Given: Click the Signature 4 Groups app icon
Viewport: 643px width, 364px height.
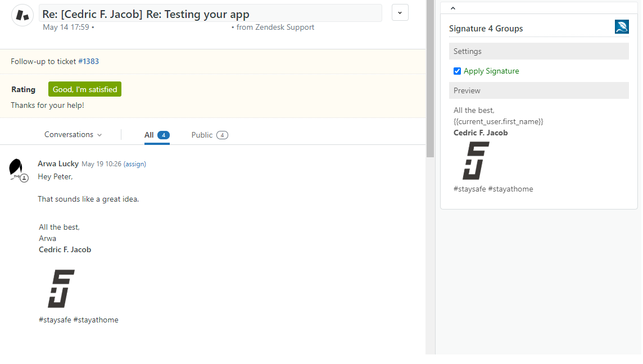Looking at the screenshot, I should 621,27.
